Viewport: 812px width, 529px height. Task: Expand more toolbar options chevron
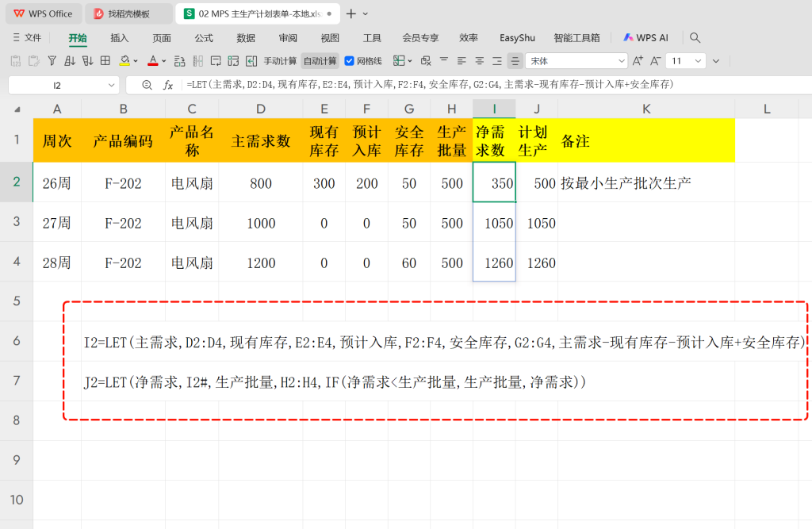[x=716, y=61]
